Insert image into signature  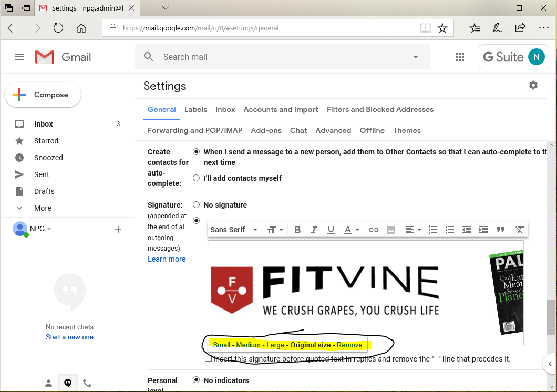pyautogui.click(x=390, y=230)
